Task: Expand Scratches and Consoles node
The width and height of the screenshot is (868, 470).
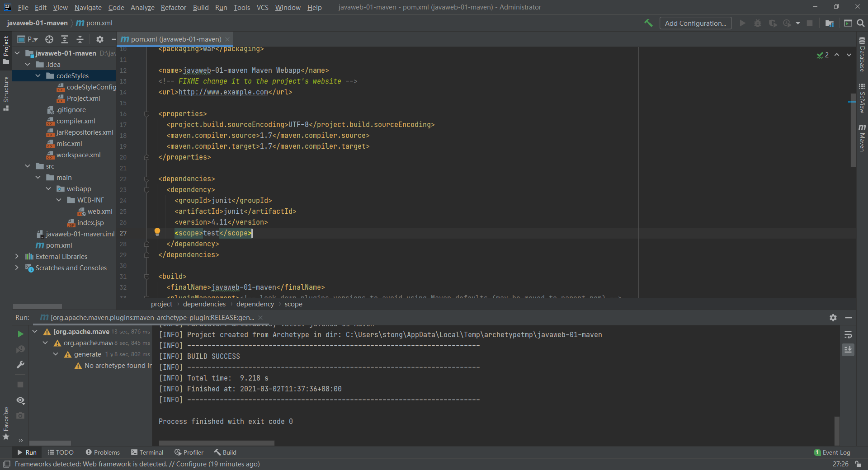Action: [17, 268]
